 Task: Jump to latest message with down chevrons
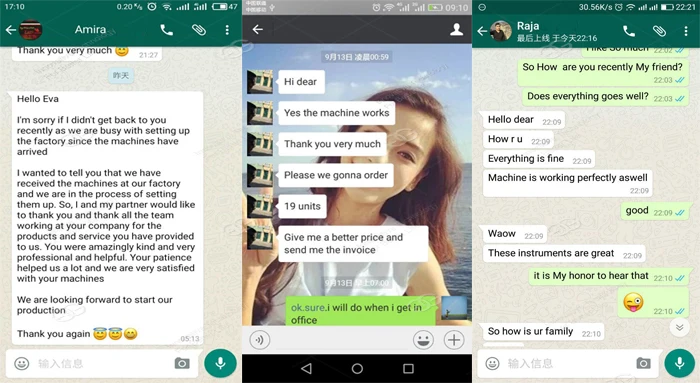pos(679,328)
